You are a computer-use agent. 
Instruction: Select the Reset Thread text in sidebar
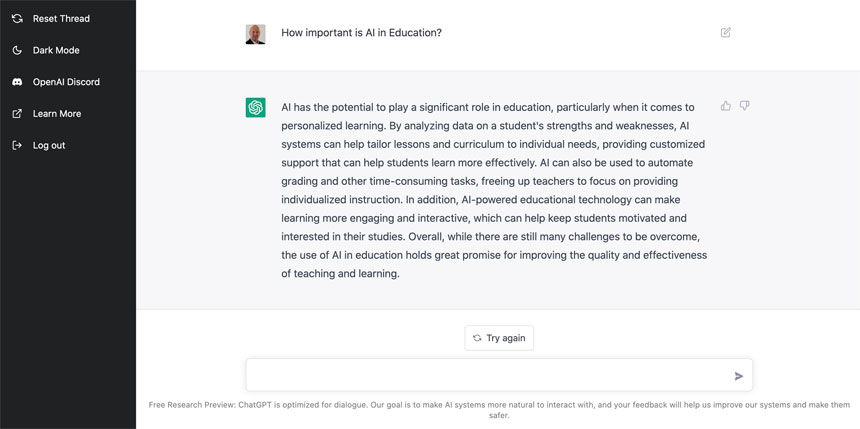click(61, 19)
